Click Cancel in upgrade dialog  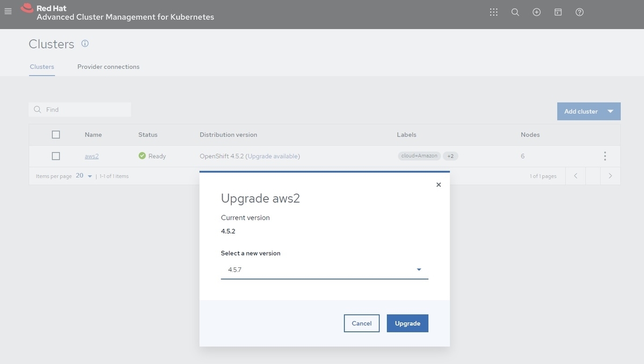pos(362,323)
